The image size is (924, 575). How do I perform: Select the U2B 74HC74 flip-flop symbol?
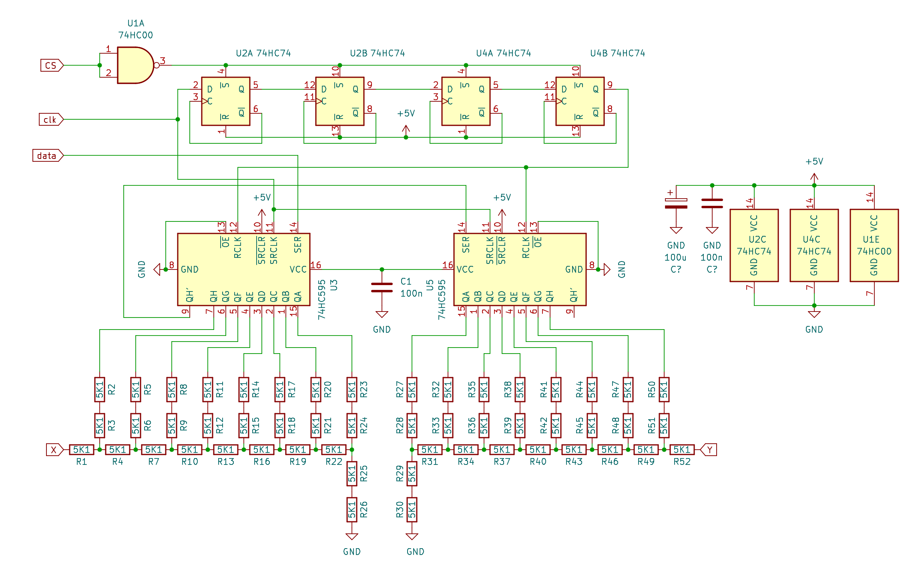339,101
